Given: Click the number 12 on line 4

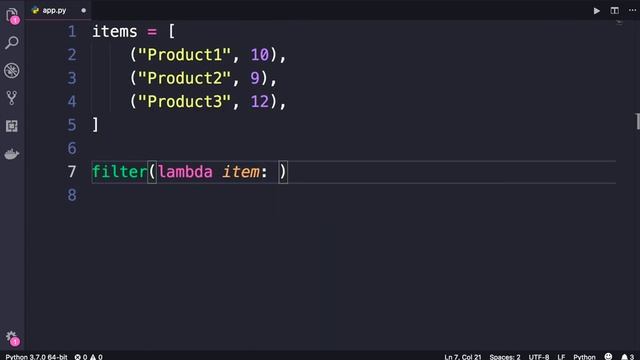Looking at the screenshot, I should click(x=260, y=101).
